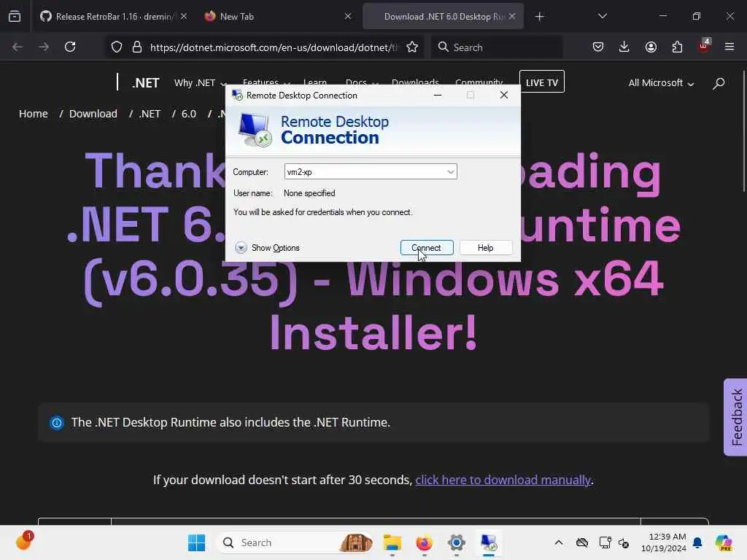Open the Windows Start button
Screen dimensions: 747x560
pyautogui.click(x=196, y=542)
